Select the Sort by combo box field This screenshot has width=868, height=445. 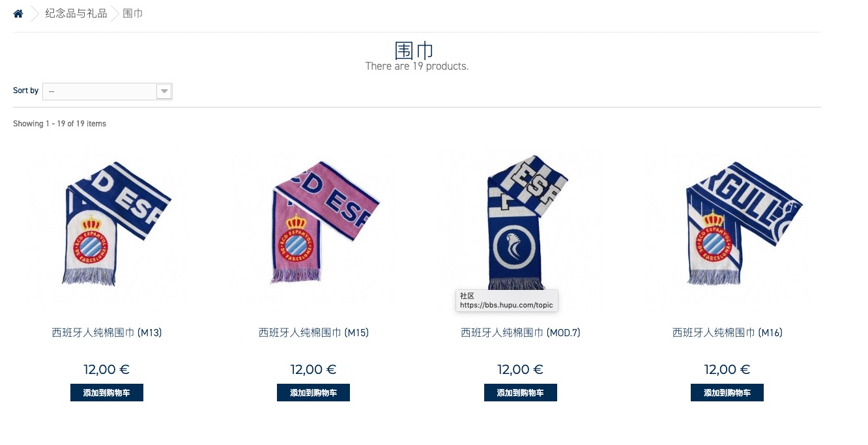pos(108,92)
